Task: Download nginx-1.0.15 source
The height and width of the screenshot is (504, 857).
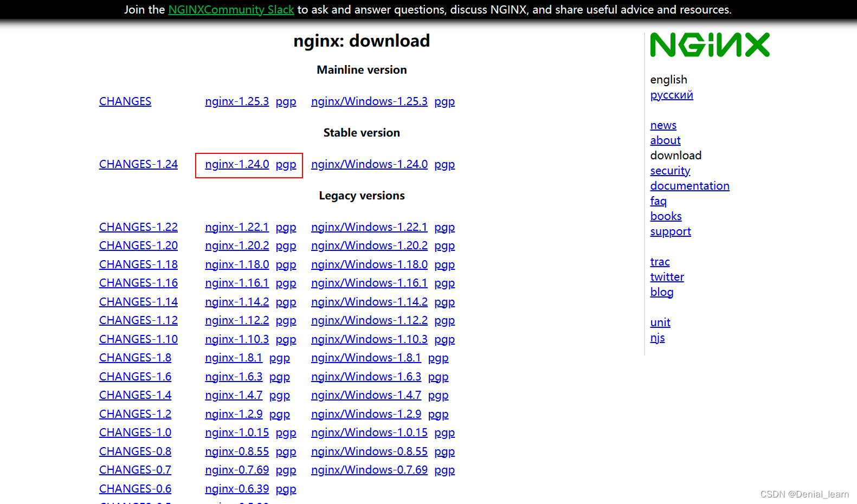Action: pyautogui.click(x=237, y=432)
